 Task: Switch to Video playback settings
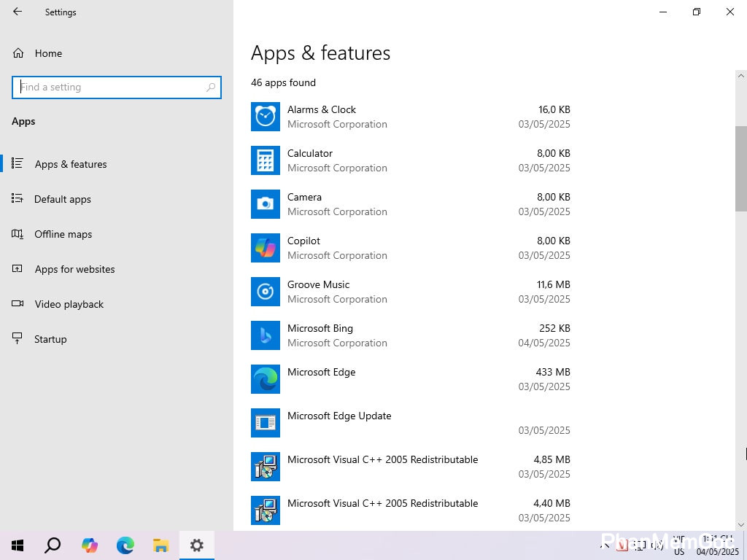click(69, 304)
